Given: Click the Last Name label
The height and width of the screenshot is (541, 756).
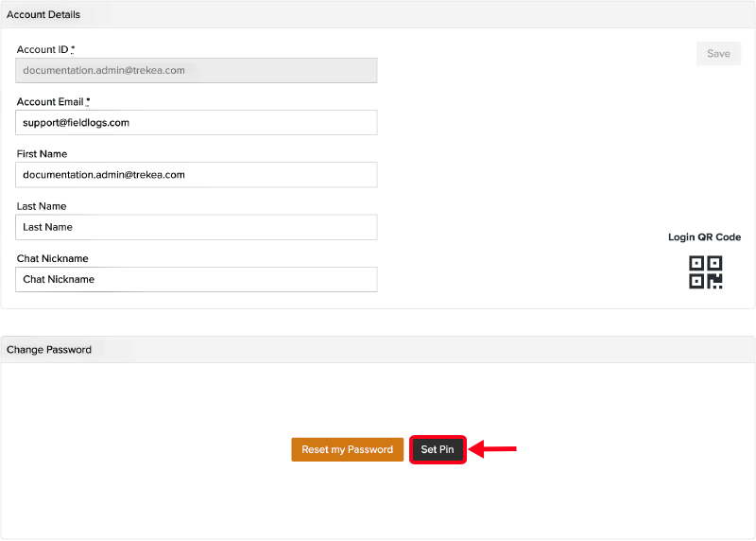Looking at the screenshot, I should (x=42, y=206).
